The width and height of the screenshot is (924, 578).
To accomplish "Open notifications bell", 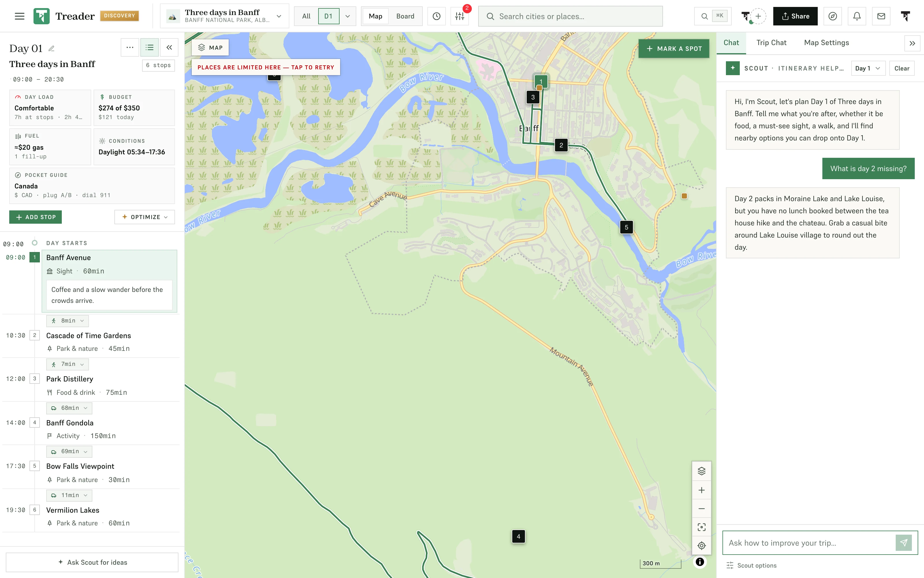I will pos(857,16).
